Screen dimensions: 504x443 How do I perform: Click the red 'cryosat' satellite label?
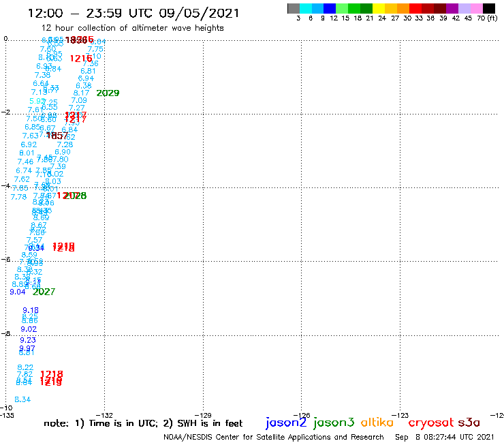(x=430, y=423)
